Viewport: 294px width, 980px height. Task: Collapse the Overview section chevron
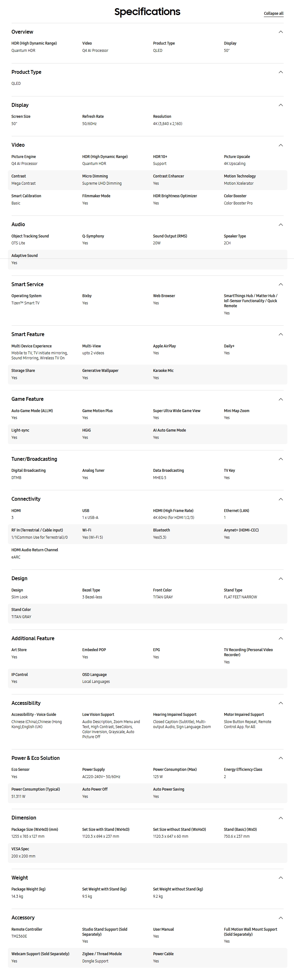click(x=281, y=32)
